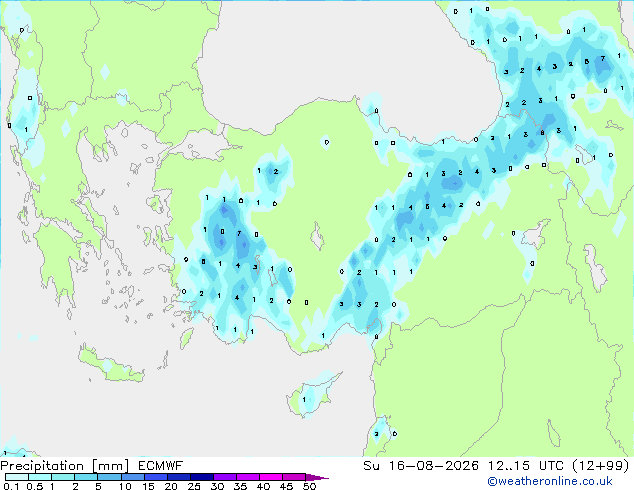Click the '[mm]' unit label
The height and width of the screenshot is (490, 634).
click(x=110, y=466)
